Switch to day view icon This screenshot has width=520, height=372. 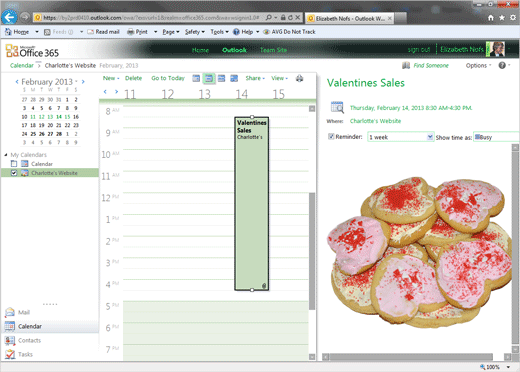pyautogui.click(x=196, y=78)
